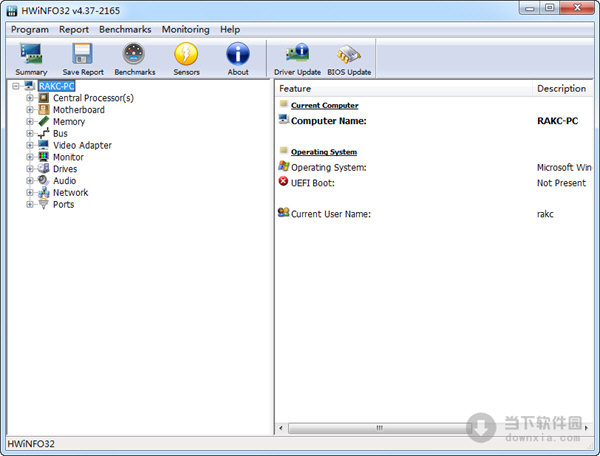Click the scrollbar left arrow
This screenshot has width=600, height=456.
coord(281,428)
